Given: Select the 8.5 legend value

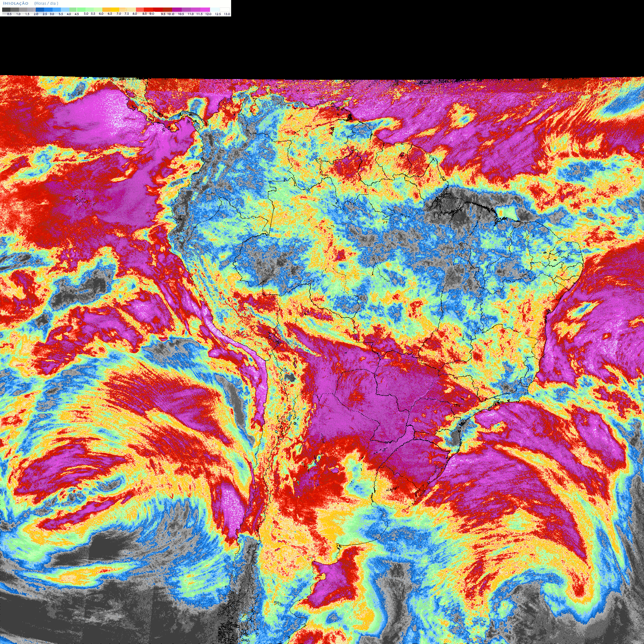Looking at the screenshot, I should pyautogui.click(x=145, y=14).
